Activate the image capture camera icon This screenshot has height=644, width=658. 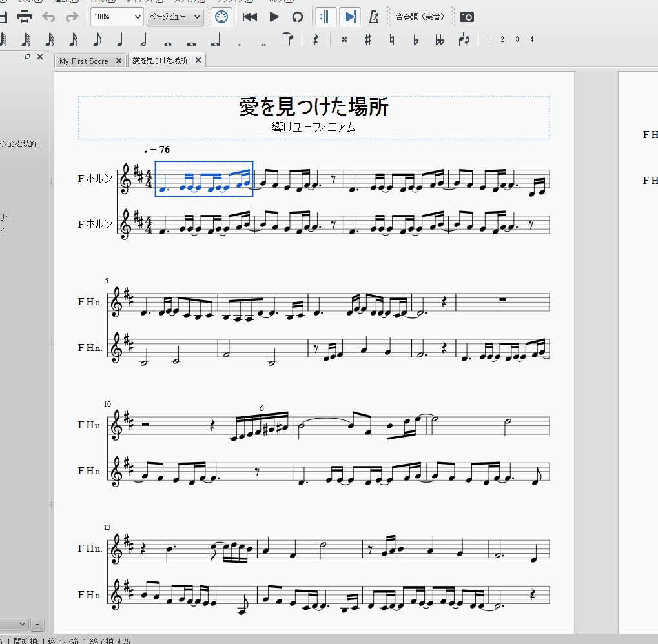467,17
